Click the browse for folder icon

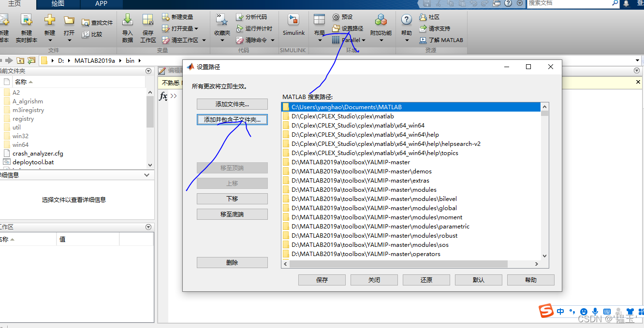pos(31,60)
